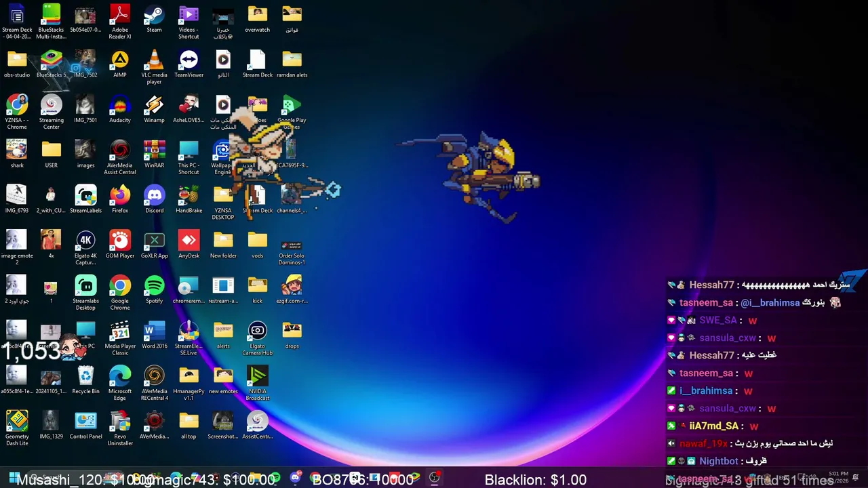The height and width of the screenshot is (488, 868).
Task: Open the Revo Uninstaller shortcut
Action: pos(120,428)
